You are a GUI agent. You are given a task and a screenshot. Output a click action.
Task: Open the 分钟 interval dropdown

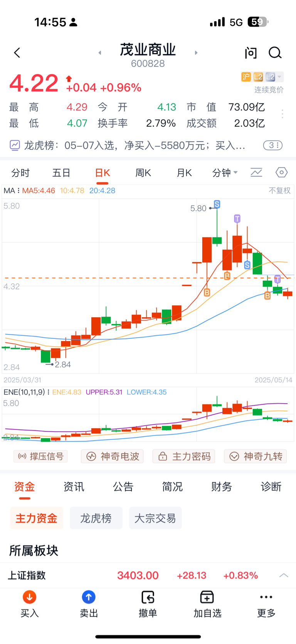(x=225, y=173)
